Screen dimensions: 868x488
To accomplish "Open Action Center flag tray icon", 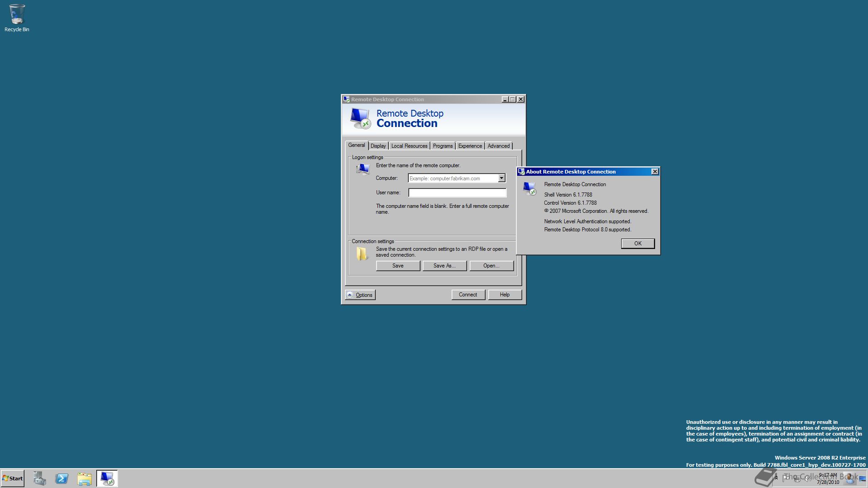I will click(786, 478).
